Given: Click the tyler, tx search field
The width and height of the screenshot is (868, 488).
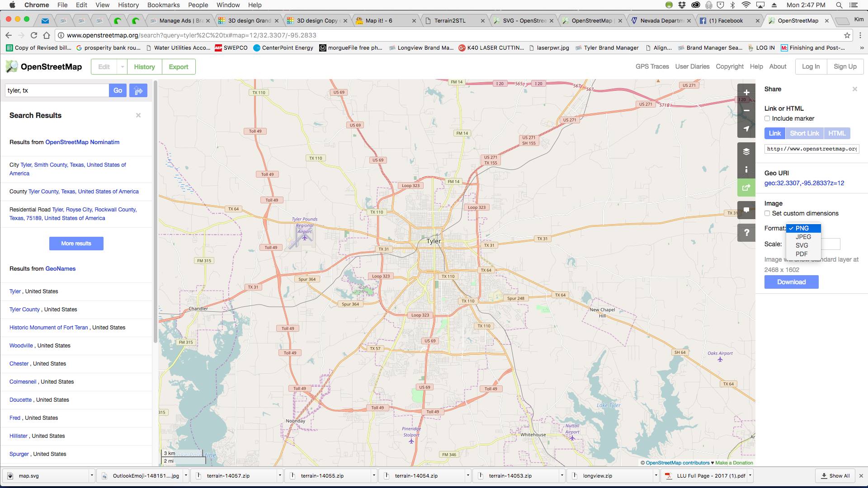Looking at the screenshot, I should pos(57,90).
